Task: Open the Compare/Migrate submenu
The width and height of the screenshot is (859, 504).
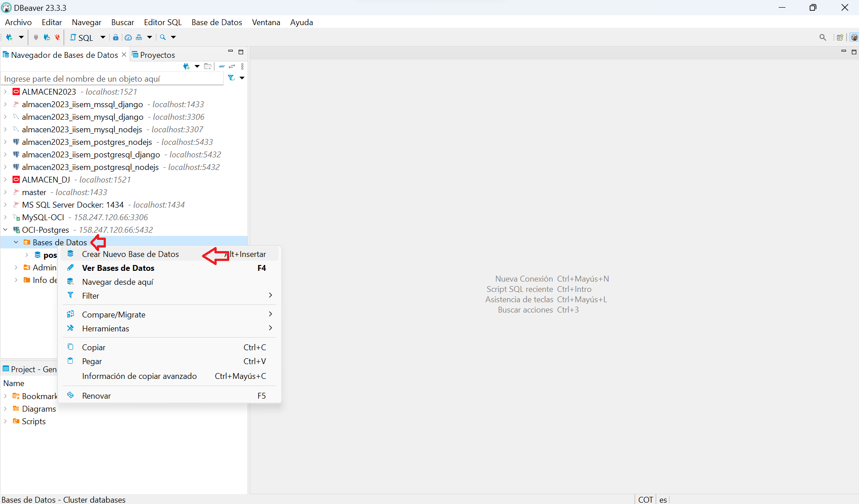Action: [x=170, y=314]
